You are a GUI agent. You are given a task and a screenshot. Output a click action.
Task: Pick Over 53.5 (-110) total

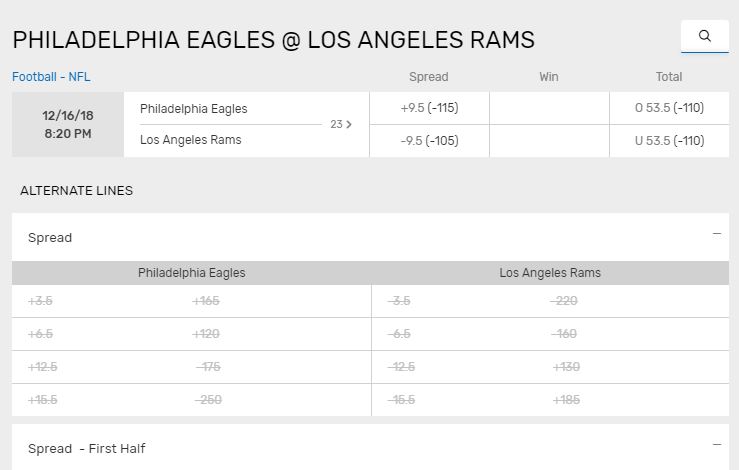pos(669,108)
